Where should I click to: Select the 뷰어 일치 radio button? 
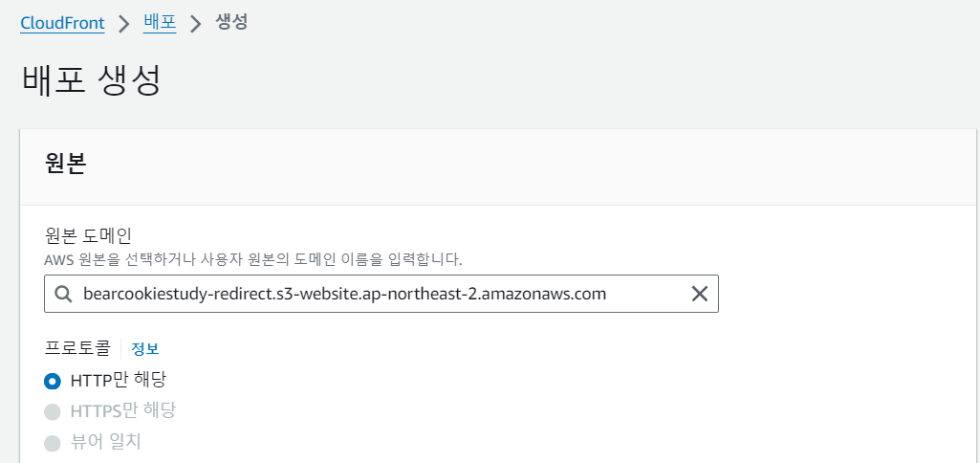53,442
